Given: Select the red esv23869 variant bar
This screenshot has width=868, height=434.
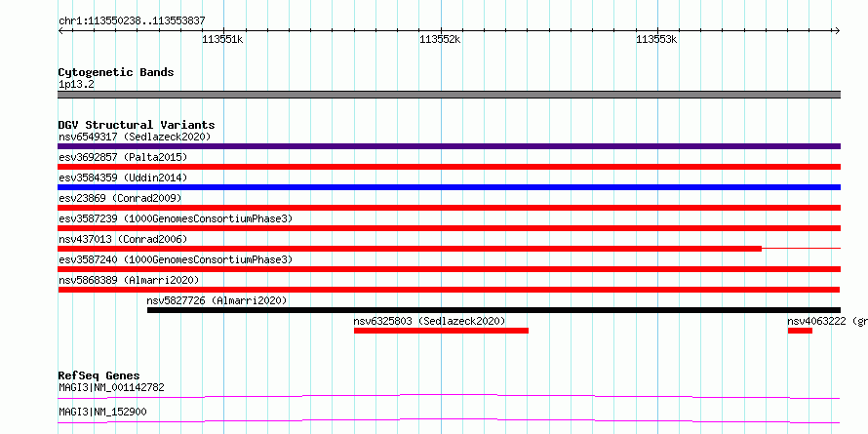Looking at the screenshot, I should click(x=449, y=208).
